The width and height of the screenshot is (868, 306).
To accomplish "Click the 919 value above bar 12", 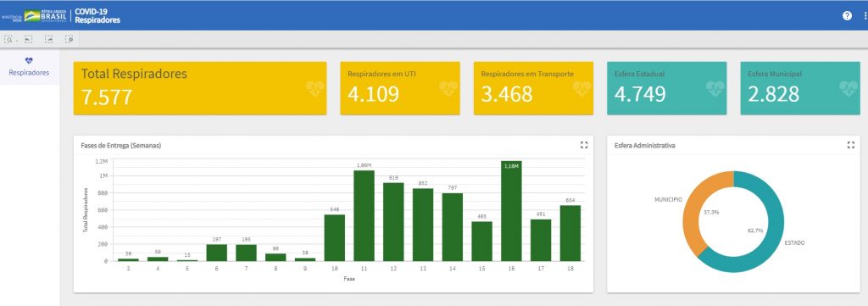I will point(393,178).
